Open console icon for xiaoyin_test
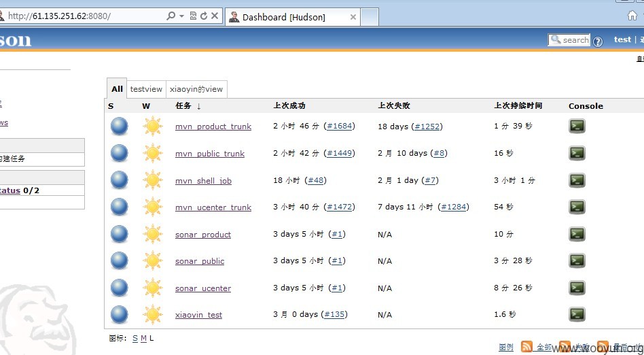Viewport: 644px width, 355px height. 577,314
